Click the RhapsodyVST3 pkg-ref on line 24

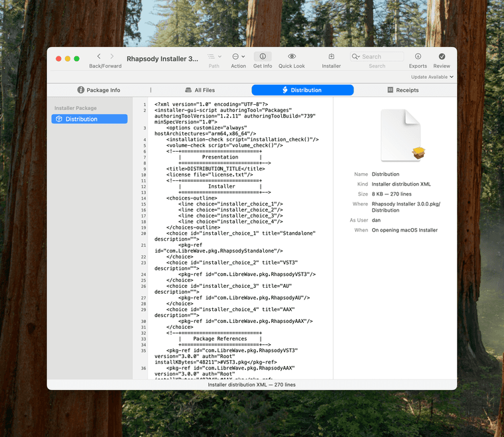pyautogui.click(x=247, y=274)
